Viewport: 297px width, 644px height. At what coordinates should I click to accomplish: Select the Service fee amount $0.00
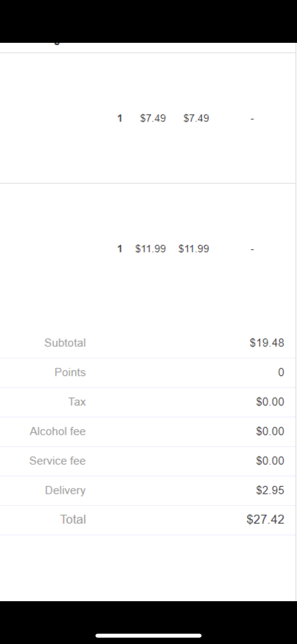pyautogui.click(x=270, y=461)
